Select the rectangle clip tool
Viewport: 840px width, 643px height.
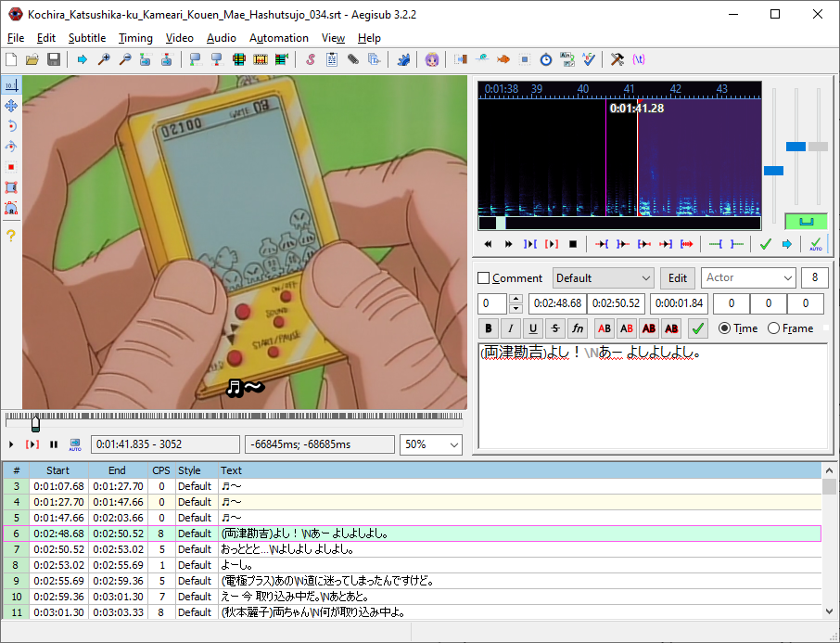(x=11, y=187)
